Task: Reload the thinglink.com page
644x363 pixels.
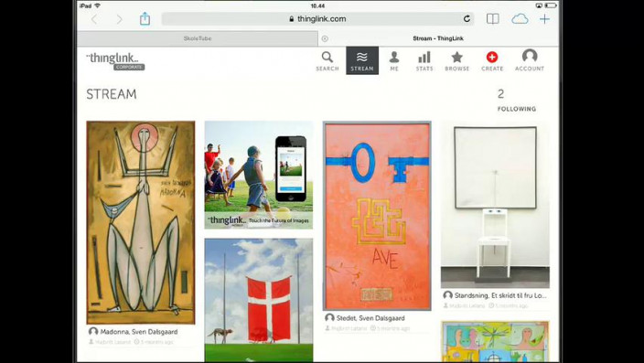Action: (467, 19)
